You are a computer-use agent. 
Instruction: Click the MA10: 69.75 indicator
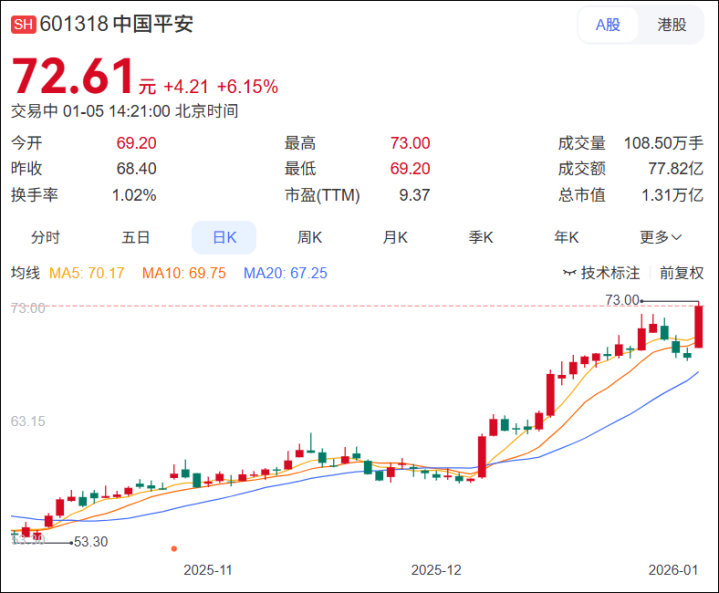(x=184, y=273)
